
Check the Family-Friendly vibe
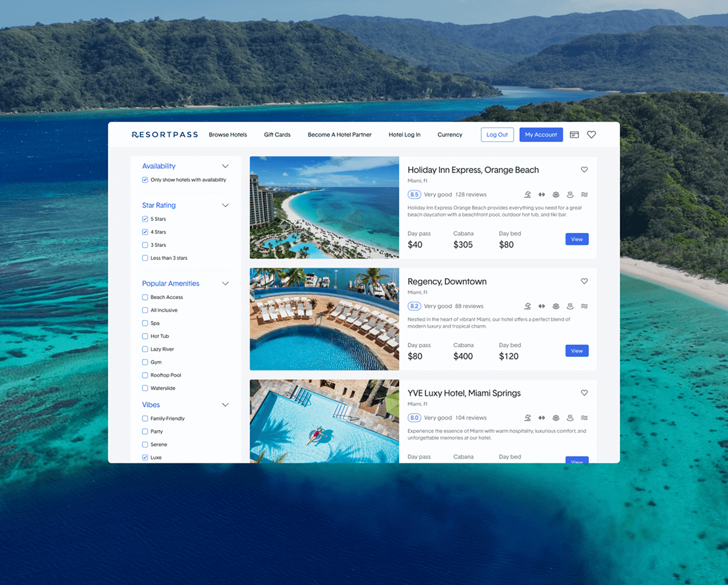click(x=145, y=418)
